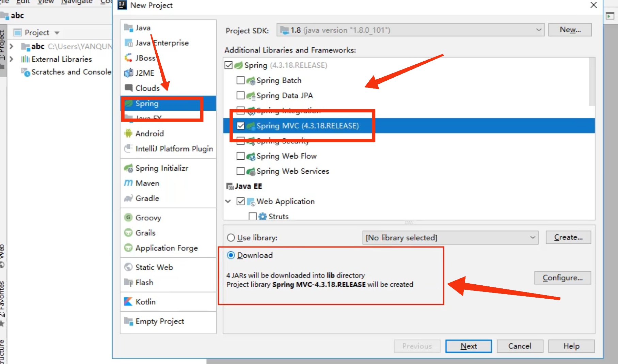Viewport: 618px width, 364px height.
Task: Collapse the Web Application tree node
Action: coord(228,201)
